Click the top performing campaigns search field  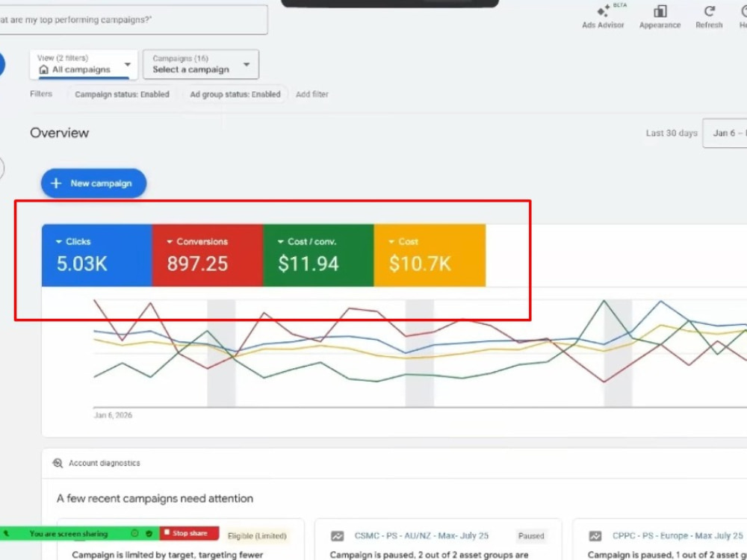[134, 20]
